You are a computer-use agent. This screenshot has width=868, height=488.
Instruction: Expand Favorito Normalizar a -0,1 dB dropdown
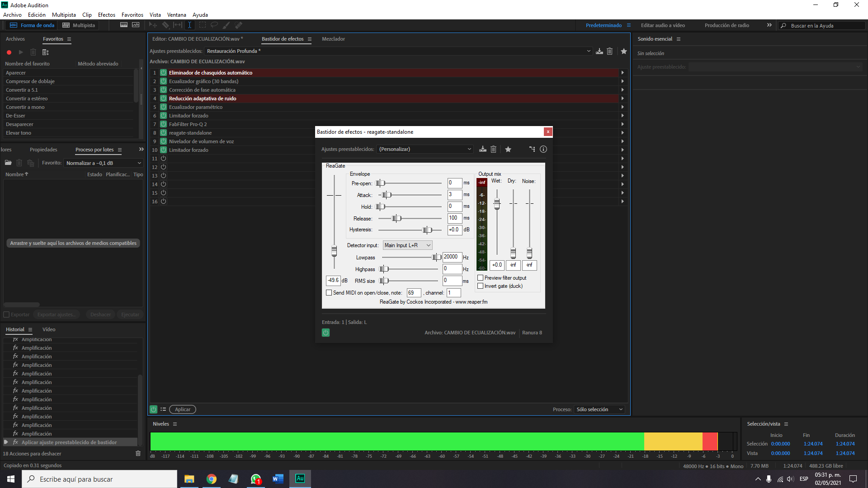[104, 163]
